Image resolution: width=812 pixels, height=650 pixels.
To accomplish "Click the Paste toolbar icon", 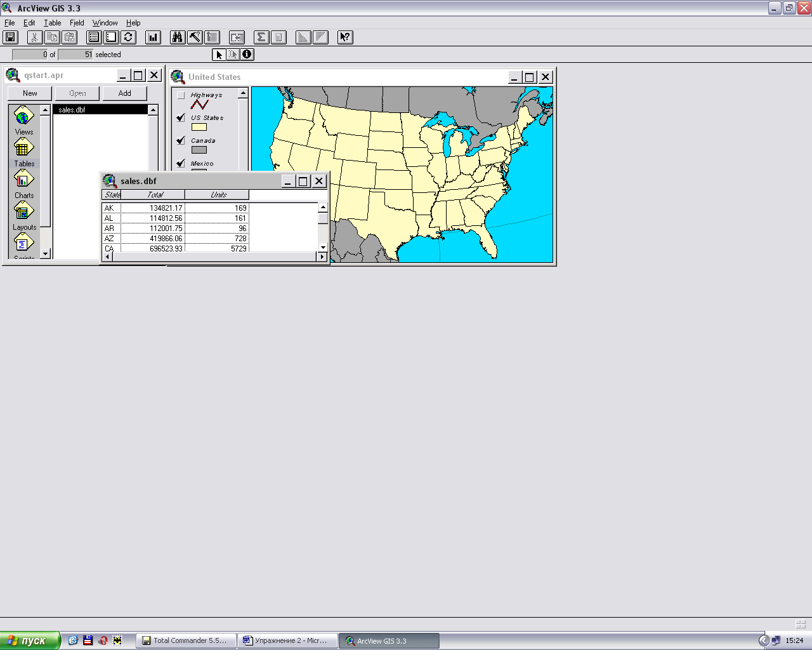I will tap(69, 37).
